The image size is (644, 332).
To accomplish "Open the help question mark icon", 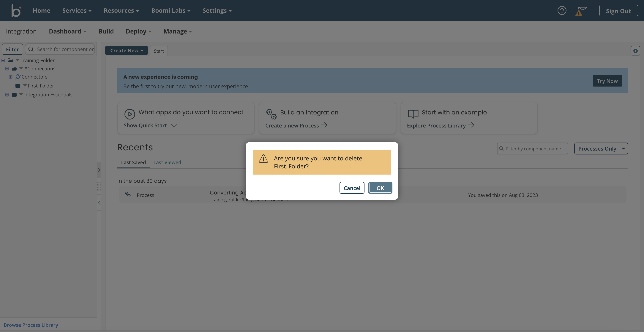I will click(562, 10).
